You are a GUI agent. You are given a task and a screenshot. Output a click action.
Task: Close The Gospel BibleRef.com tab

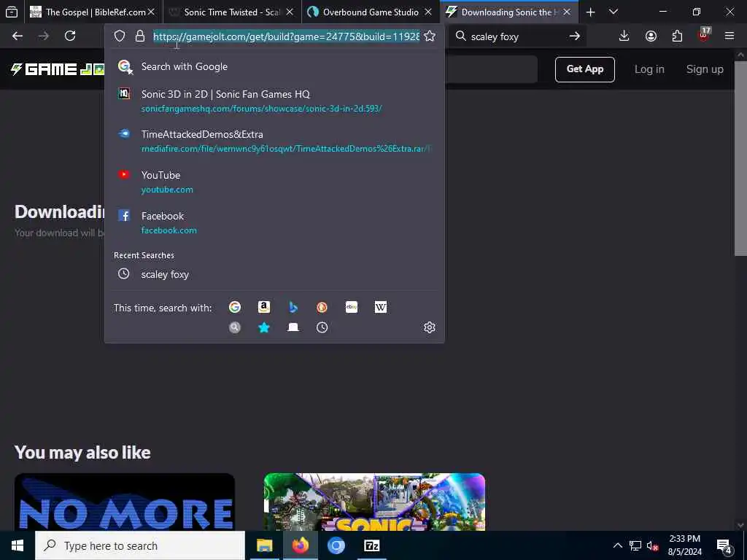[x=151, y=12]
